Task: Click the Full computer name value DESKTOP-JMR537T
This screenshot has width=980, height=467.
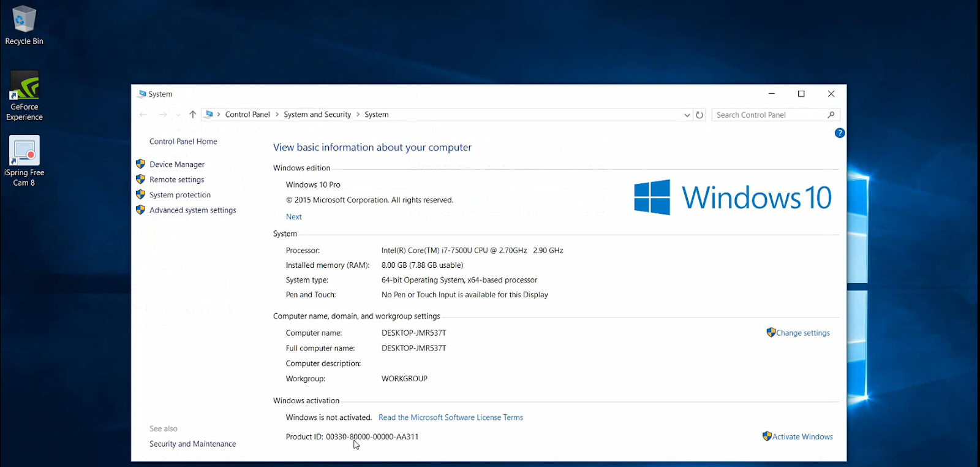Action: pyautogui.click(x=414, y=348)
